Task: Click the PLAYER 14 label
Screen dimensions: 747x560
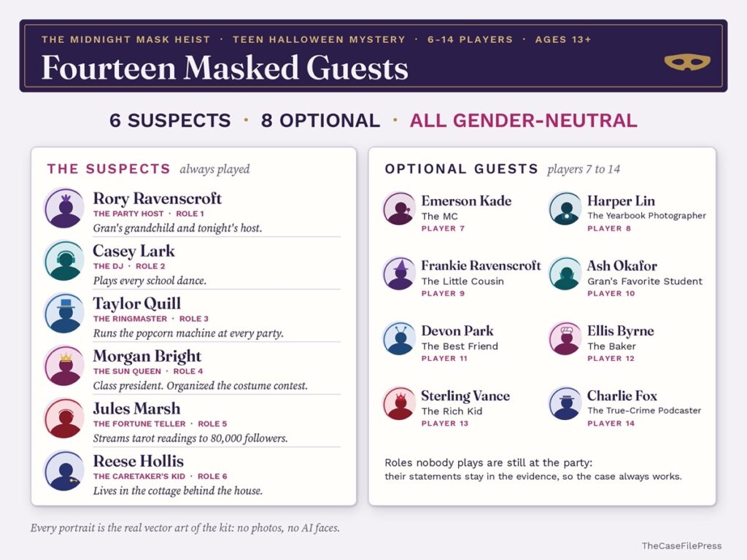Action: [x=611, y=424]
